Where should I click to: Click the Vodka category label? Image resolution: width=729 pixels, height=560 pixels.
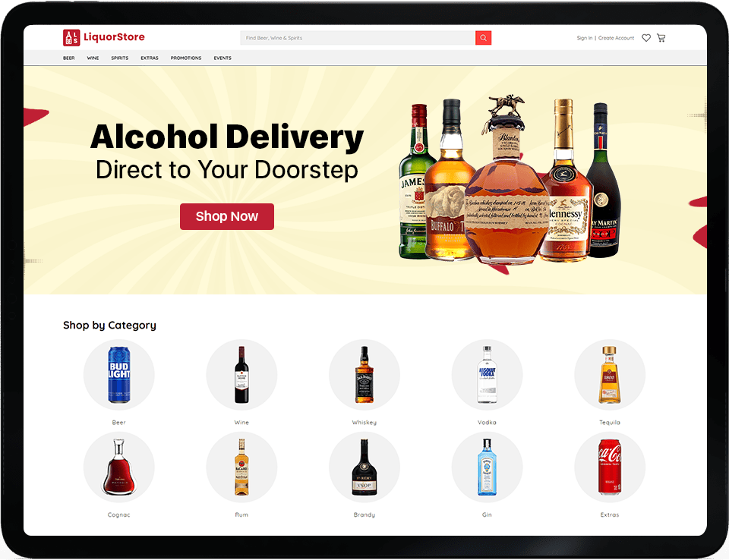tap(488, 423)
